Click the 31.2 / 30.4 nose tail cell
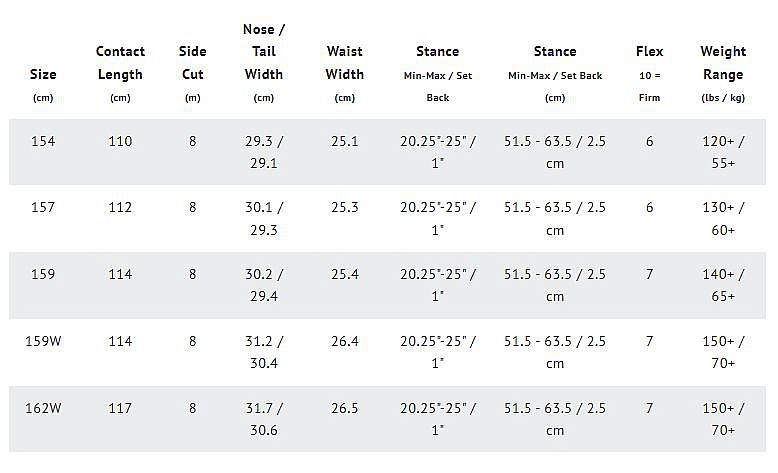778x473 pixels. coord(263,352)
